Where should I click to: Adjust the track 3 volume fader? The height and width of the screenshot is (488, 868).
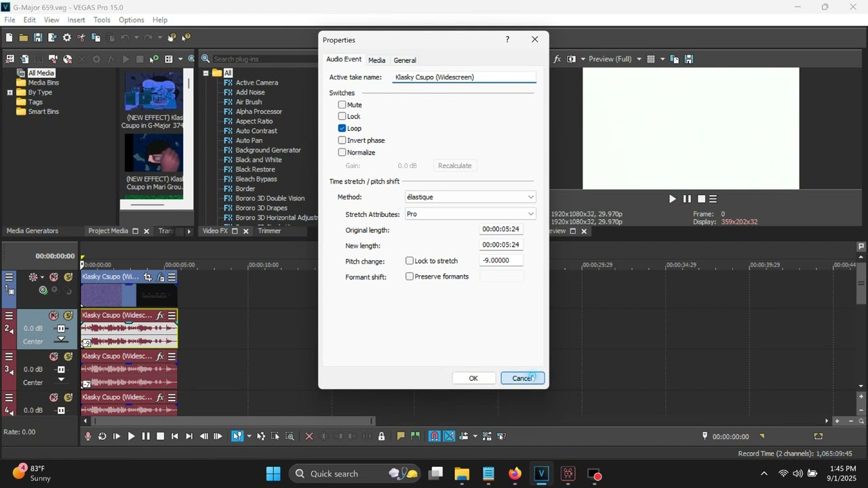click(61, 370)
